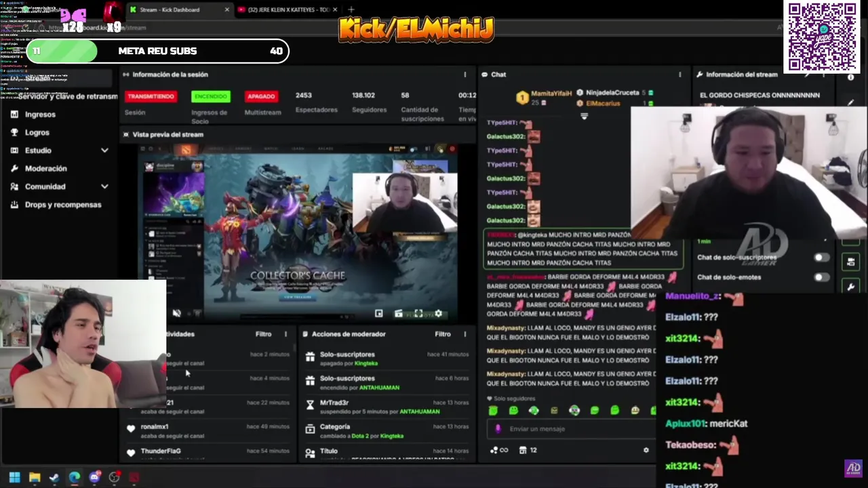Open Logros in Kick sidebar
Image resolution: width=868 pixels, height=488 pixels.
coord(37,133)
